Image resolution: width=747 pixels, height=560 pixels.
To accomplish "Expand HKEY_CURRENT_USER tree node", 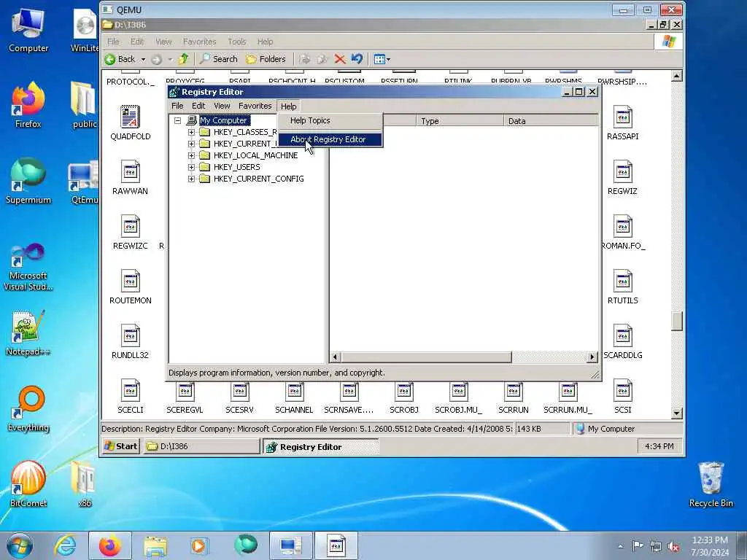I will coord(192,144).
